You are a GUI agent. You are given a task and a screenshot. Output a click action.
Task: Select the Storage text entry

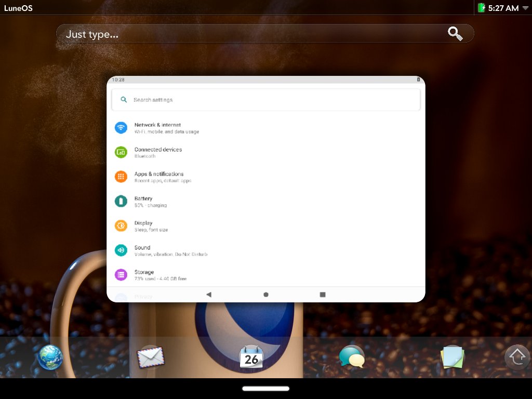click(144, 272)
